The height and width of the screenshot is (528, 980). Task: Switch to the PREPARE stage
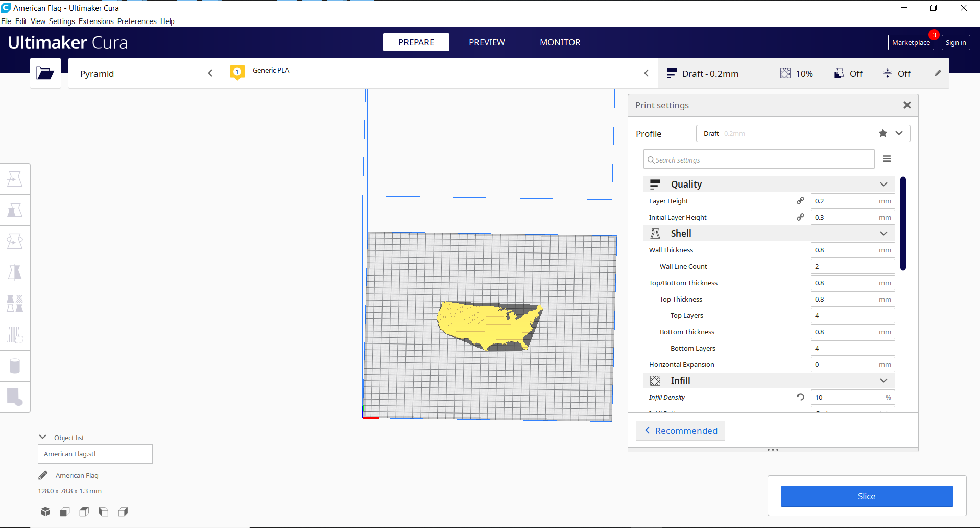tap(416, 42)
